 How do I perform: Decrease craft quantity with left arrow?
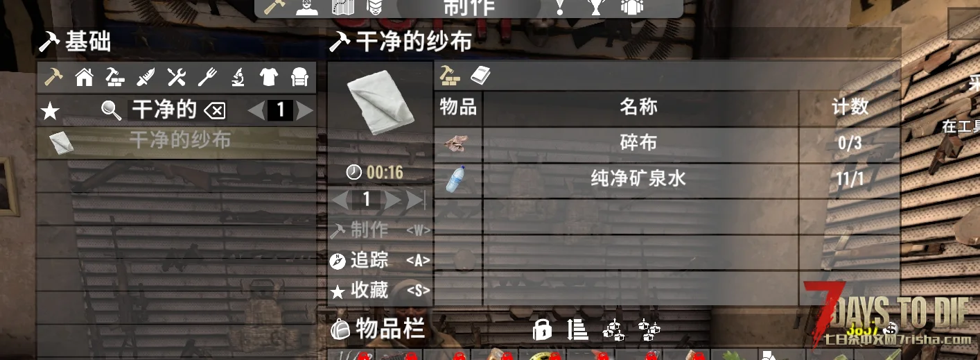pyautogui.click(x=340, y=200)
